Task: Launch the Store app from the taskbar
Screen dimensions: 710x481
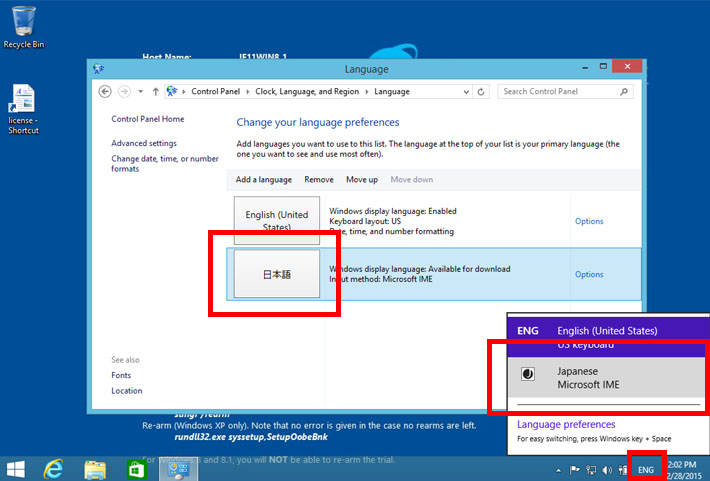Action: (134, 468)
